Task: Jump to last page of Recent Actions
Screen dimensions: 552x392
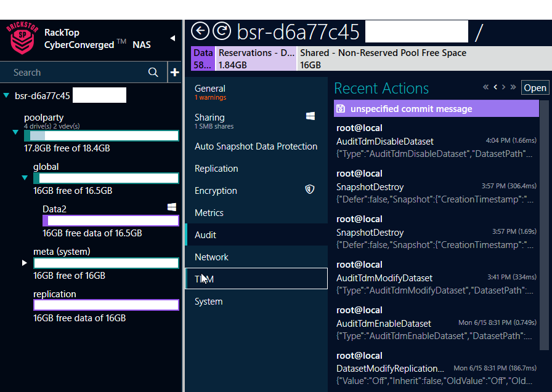Action: (512, 87)
